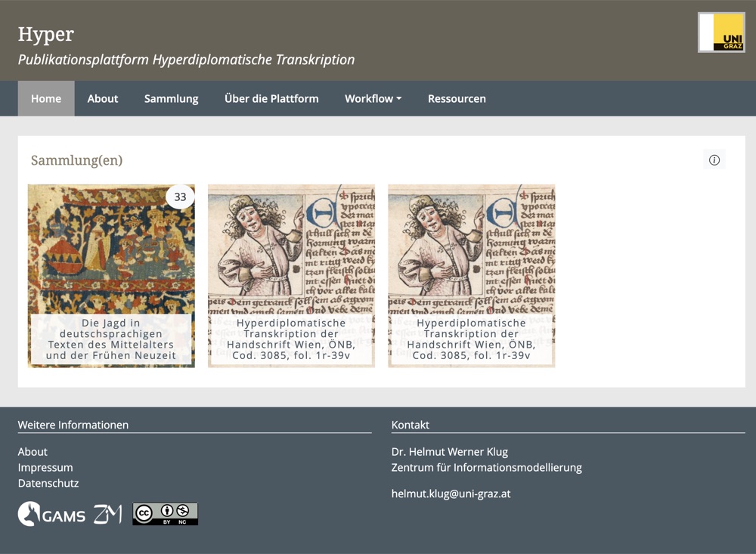Image resolution: width=756 pixels, height=554 pixels.
Task: Click the GAMS logo in the footer
Action: [51, 514]
